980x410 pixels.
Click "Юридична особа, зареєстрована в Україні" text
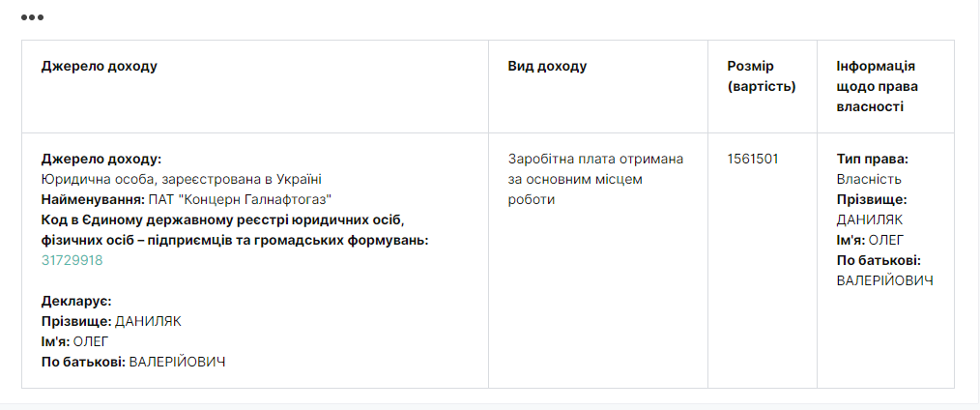tap(181, 179)
